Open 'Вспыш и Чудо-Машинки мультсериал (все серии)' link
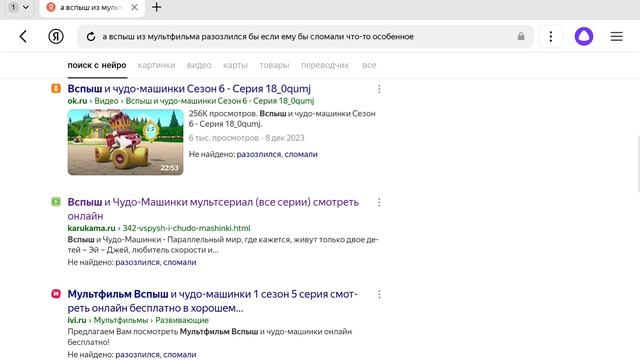This screenshot has height=360, width=640. tap(213, 209)
